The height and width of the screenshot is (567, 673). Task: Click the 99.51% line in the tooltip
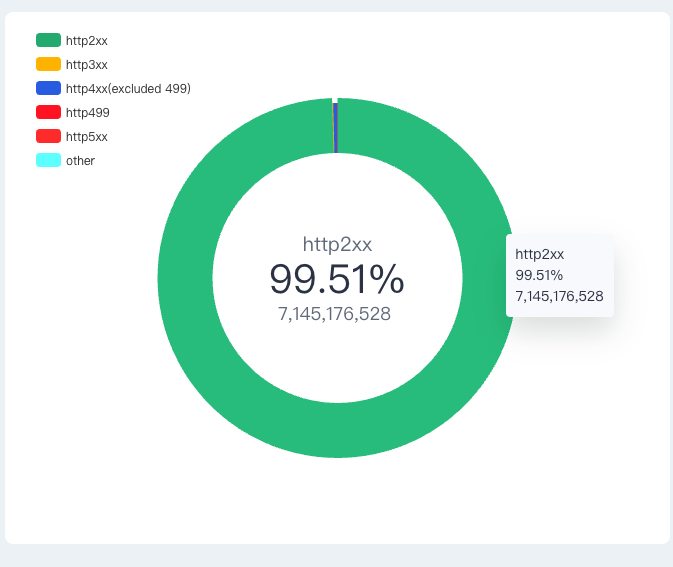[539, 275]
